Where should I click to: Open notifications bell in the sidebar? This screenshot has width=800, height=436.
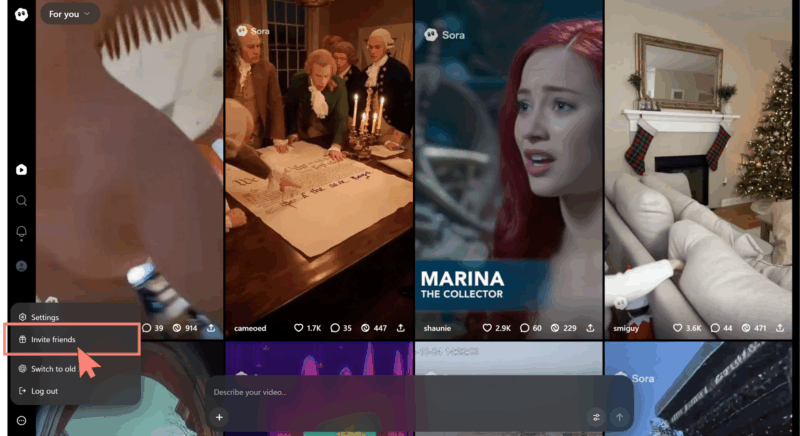21,233
